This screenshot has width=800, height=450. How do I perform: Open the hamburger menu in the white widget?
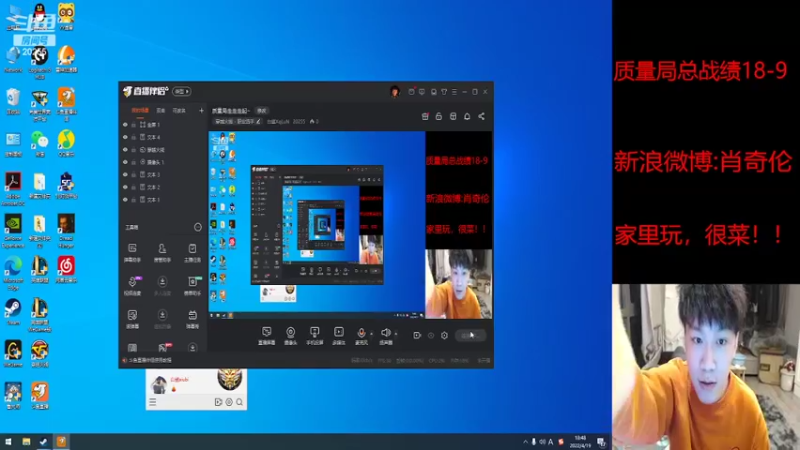[x=153, y=402]
